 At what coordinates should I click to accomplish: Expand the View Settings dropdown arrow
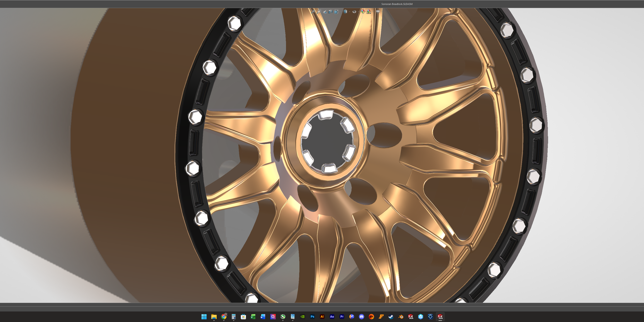click(x=382, y=12)
